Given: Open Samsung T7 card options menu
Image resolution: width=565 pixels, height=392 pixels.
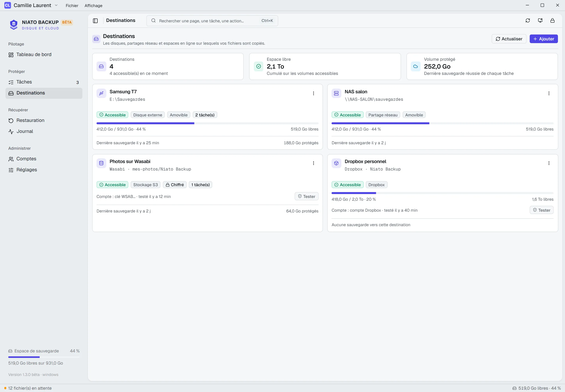Looking at the screenshot, I should click(313, 93).
